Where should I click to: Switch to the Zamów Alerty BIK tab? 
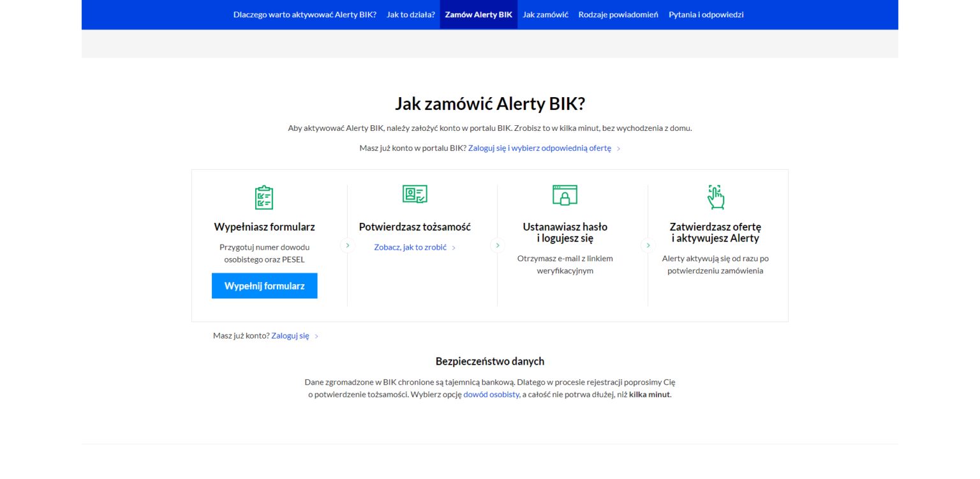click(478, 14)
